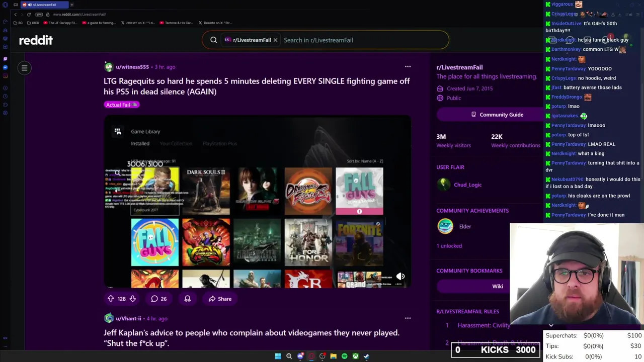644x362 pixels.
Task: Filter by the Actual Fail flair
Action: [121, 105]
